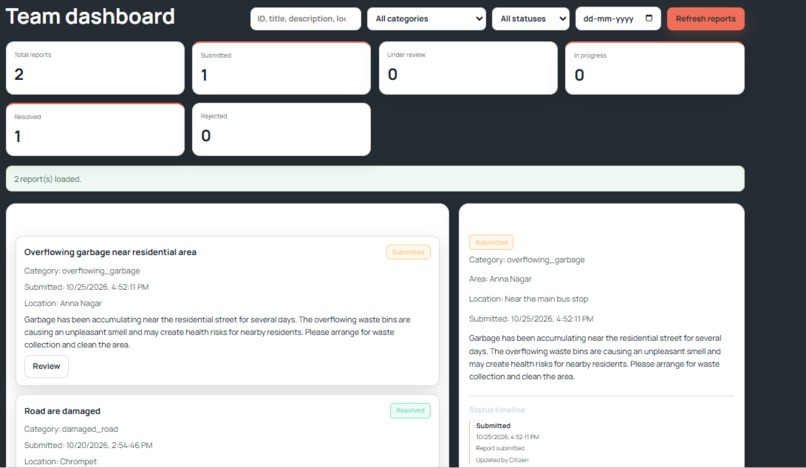Click 'Location: Near the main bus stop'
The width and height of the screenshot is (806, 468).
tap(528, 299)
